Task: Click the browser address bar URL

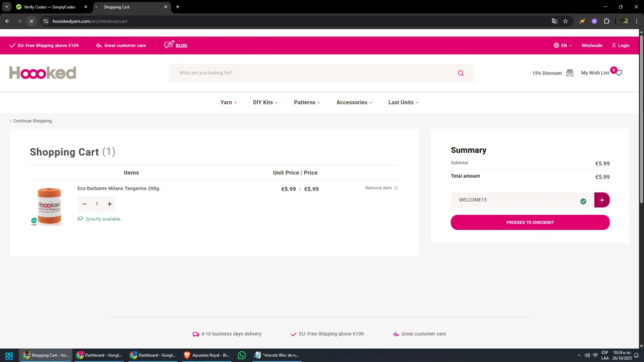Action: (x=90, y=21)
